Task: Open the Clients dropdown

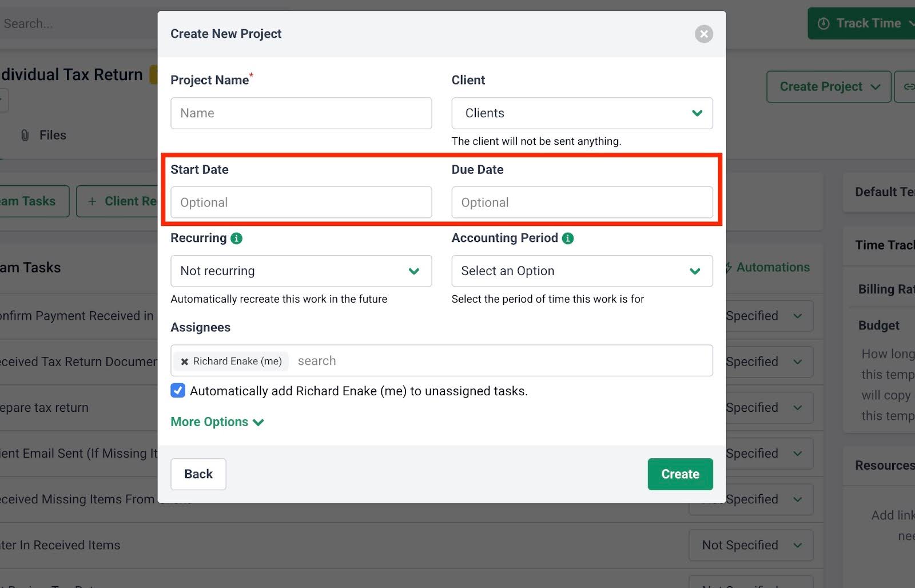Action: (582, 113)
